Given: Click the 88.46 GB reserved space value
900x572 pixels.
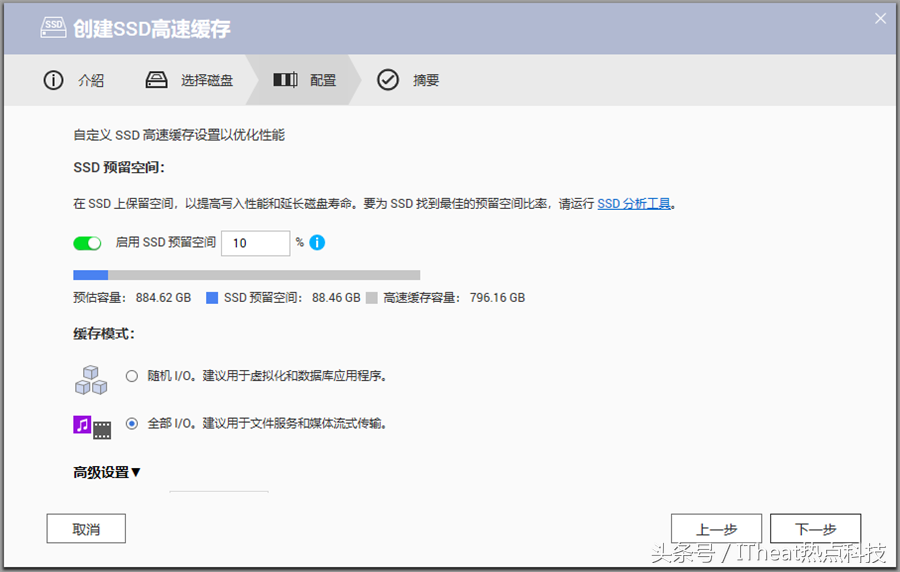Looking at the screenshot, I should tap(336, 298).
